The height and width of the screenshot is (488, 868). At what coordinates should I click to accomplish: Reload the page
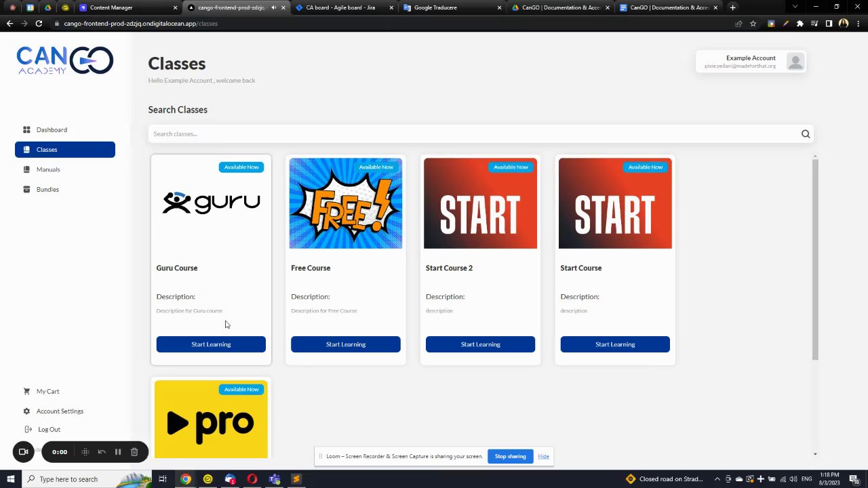pos(39,24)
